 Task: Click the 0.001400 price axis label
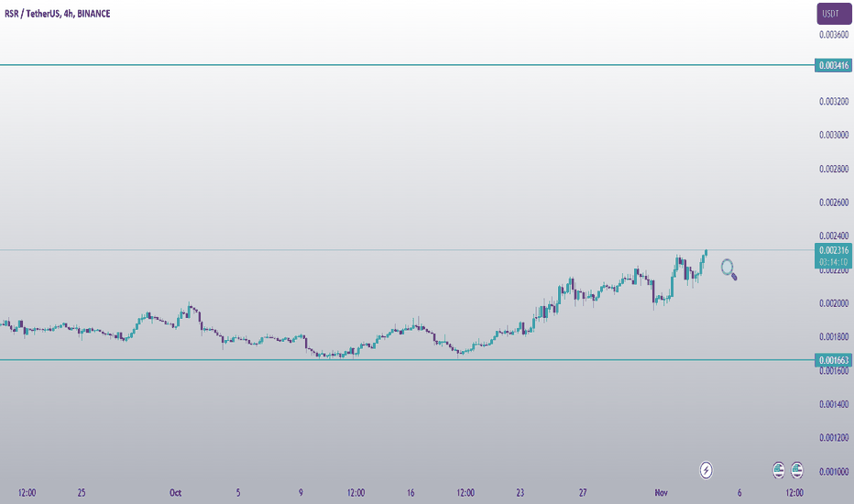pos(834,404)
